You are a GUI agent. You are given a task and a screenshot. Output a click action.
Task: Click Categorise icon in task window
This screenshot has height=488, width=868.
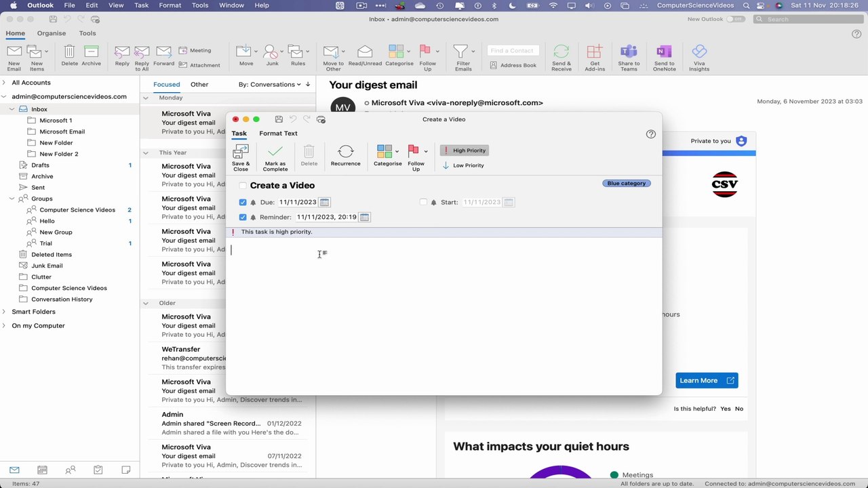(384, 151)
